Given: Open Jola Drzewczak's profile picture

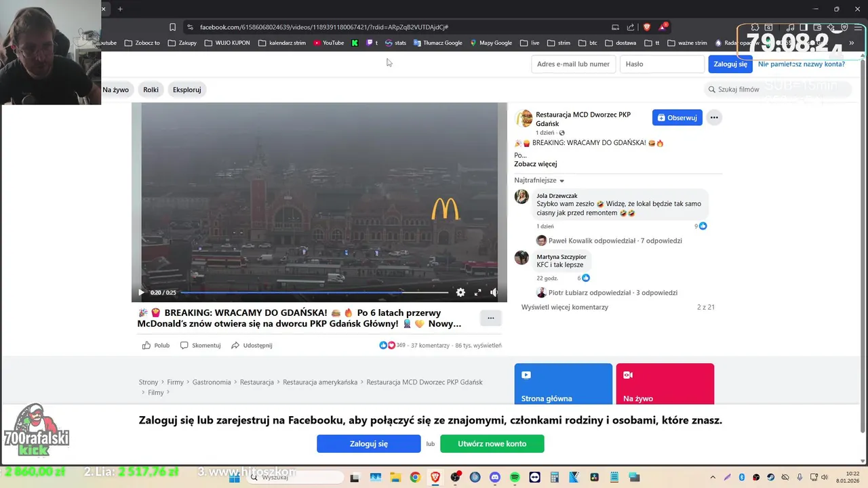Looking at the screenshot, I should click(x=521, y=197).
